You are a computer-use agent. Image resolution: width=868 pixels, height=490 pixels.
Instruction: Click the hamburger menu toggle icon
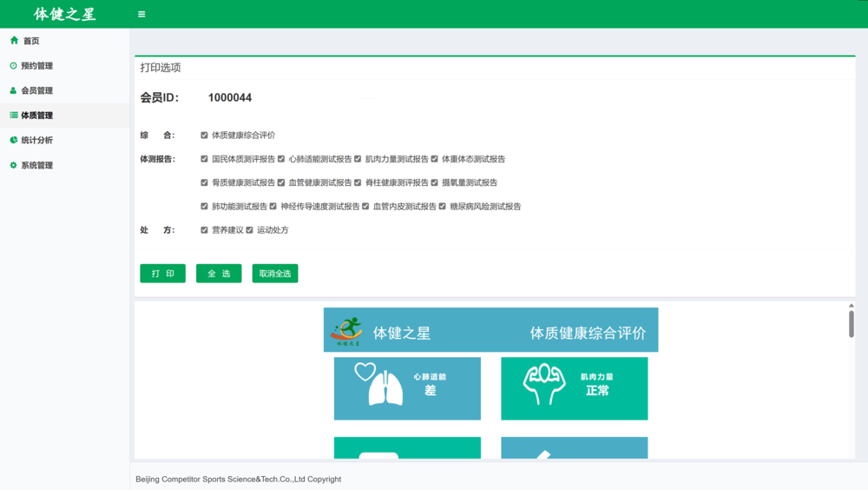(141, 15)
